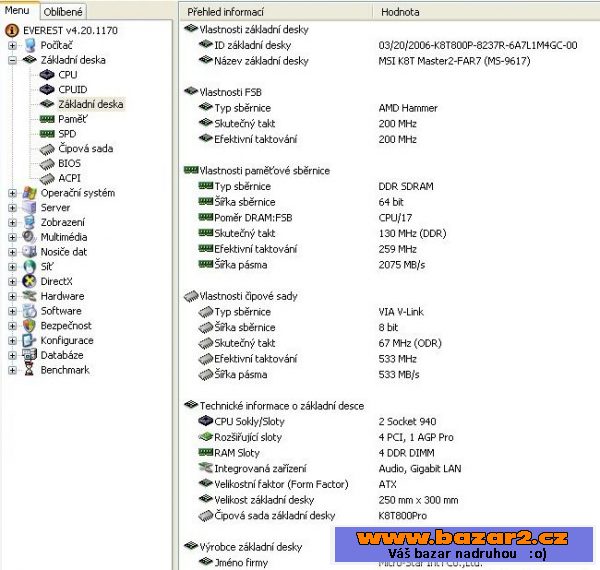The width and height of the screenshot is (600, 570).
Task: Click the Hodnota column header
Action: tap(486, 12)
